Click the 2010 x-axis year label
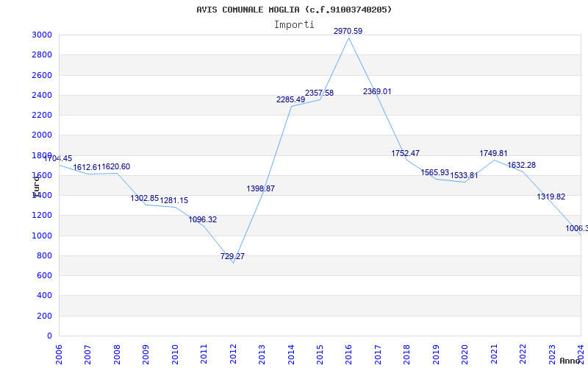This screenshot has width=588, height=368. pos(175,354)
